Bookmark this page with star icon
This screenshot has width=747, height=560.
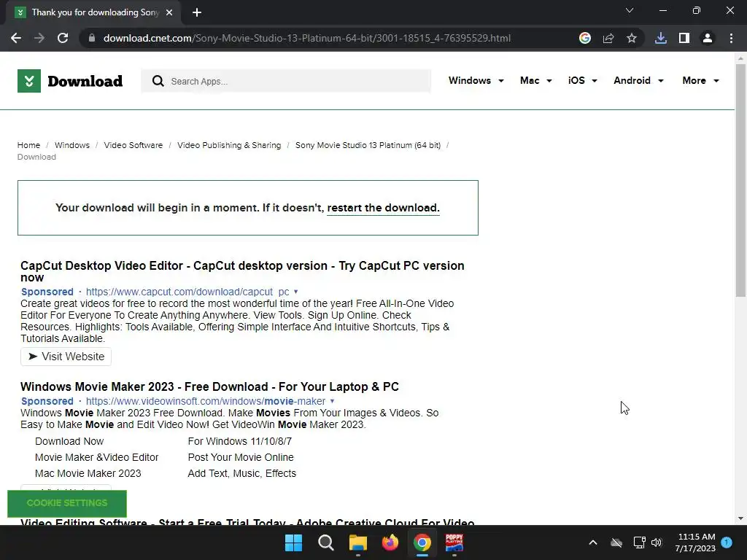(x=632, y=38)
